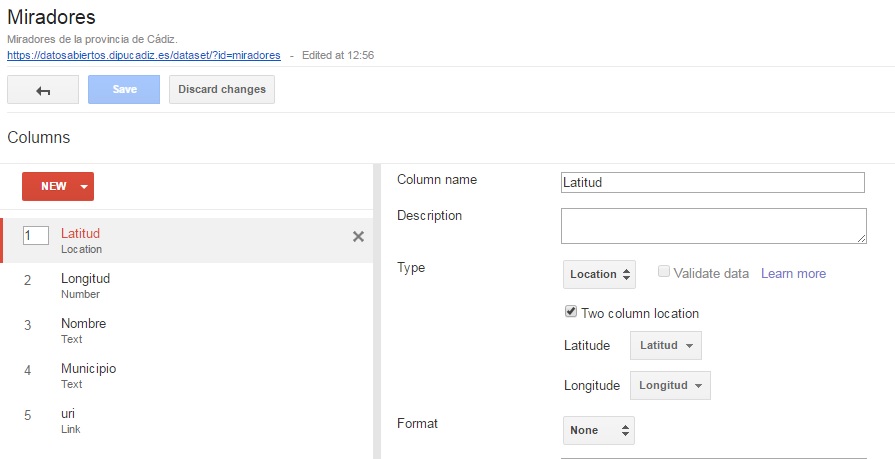
Task: Focus the Description text area
Action: (713, 226)
